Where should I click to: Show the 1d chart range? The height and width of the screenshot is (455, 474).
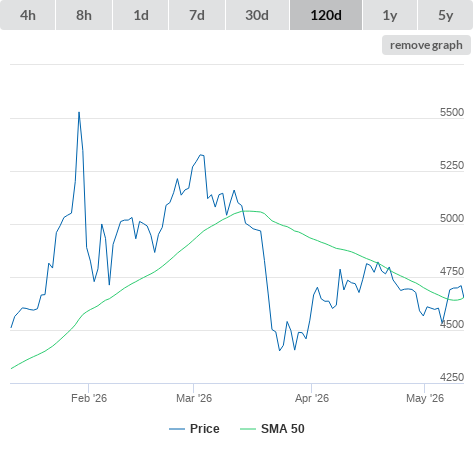141,15
